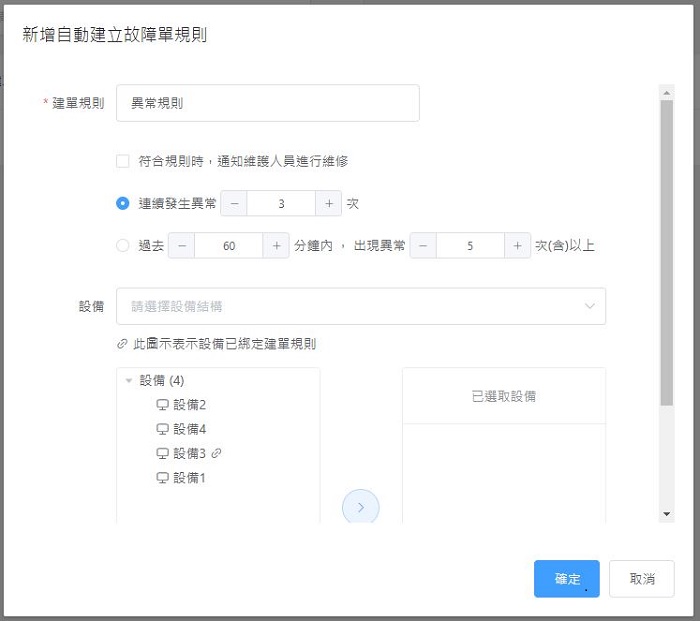This screenshot has width=700, height=621.
Task: Select 過去 time window radio option
Action: pyautogui.click(x=123, y=246)
